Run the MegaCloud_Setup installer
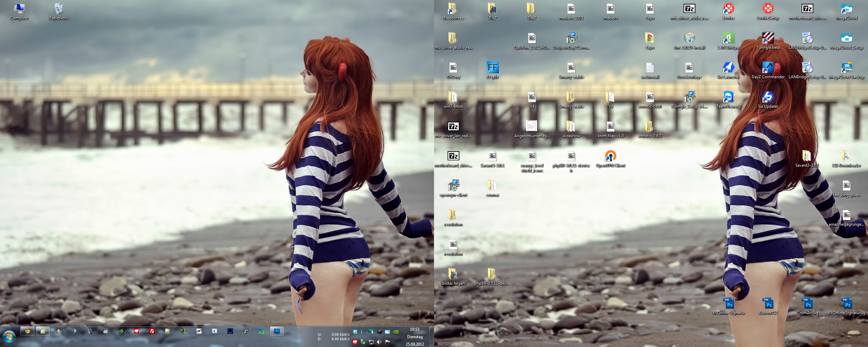Viewport: 868px width, 347px height. [846, 41]
